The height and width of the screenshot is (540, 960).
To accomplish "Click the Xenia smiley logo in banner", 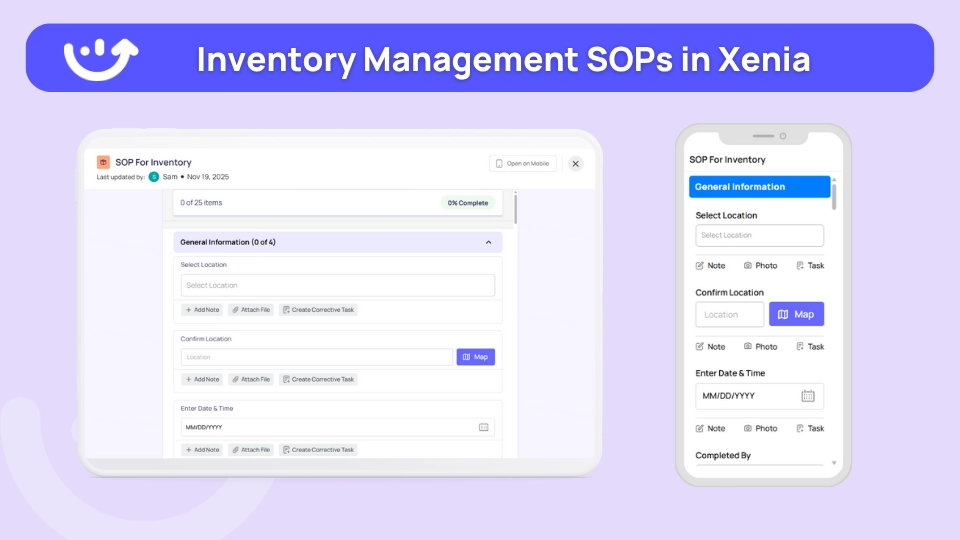I will point(101,59).
